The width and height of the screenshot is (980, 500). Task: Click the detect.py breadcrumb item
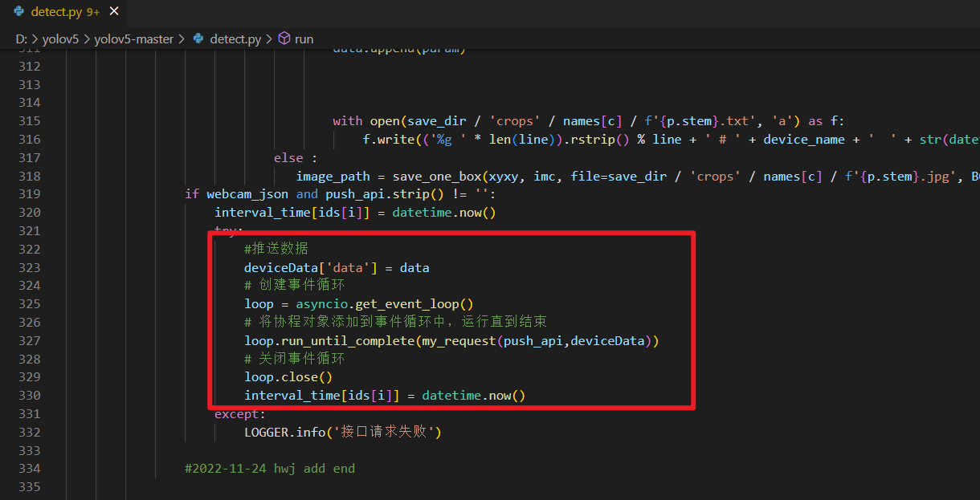(x=235, y=39)
